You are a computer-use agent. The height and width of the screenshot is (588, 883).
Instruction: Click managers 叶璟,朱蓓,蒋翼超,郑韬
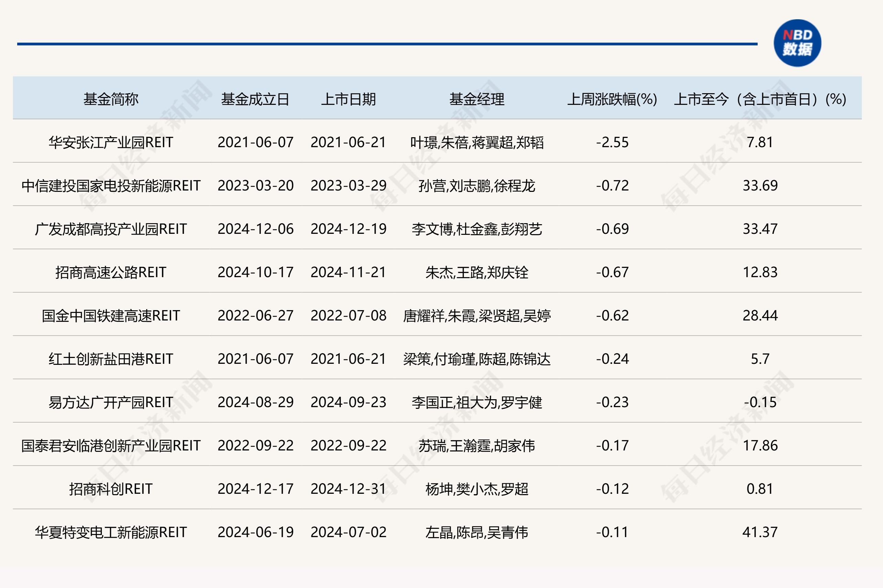click(477, 142)
